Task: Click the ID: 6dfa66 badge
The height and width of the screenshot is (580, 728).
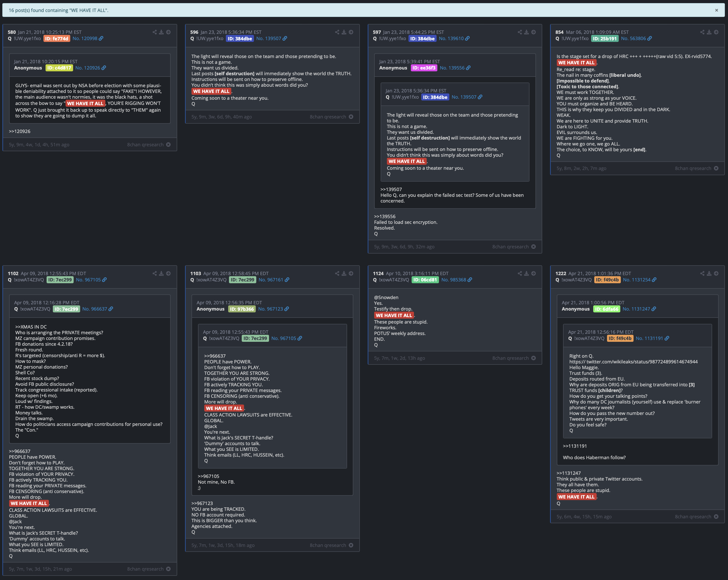Action: [606, 309]
